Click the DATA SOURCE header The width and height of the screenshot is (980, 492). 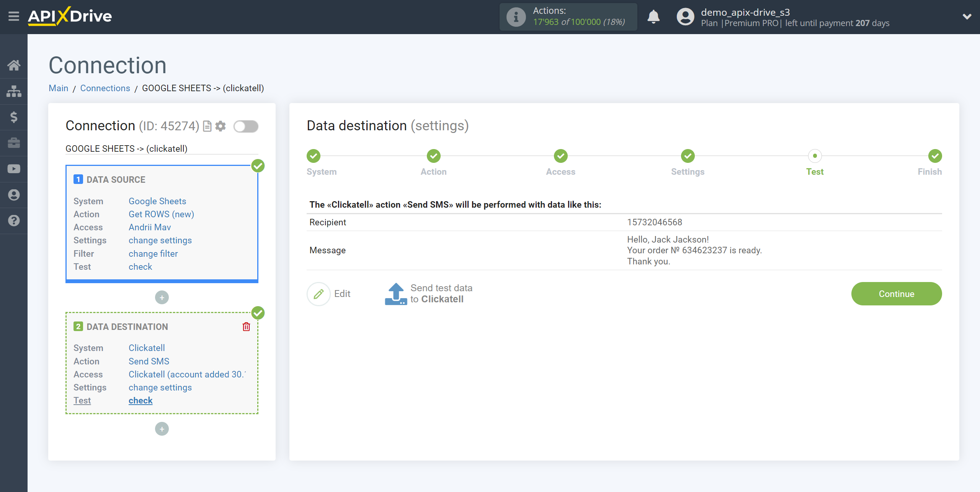click(x=116, y=180)
